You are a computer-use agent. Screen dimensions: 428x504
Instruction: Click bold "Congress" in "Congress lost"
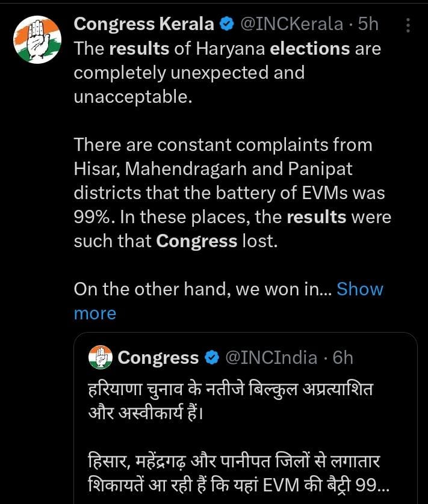pos(196,241)
